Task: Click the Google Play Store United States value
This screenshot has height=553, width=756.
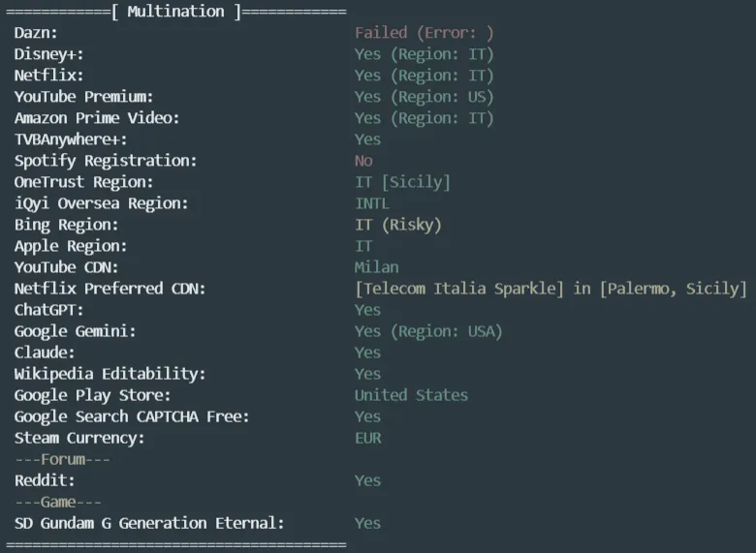Action: point(411,395)
